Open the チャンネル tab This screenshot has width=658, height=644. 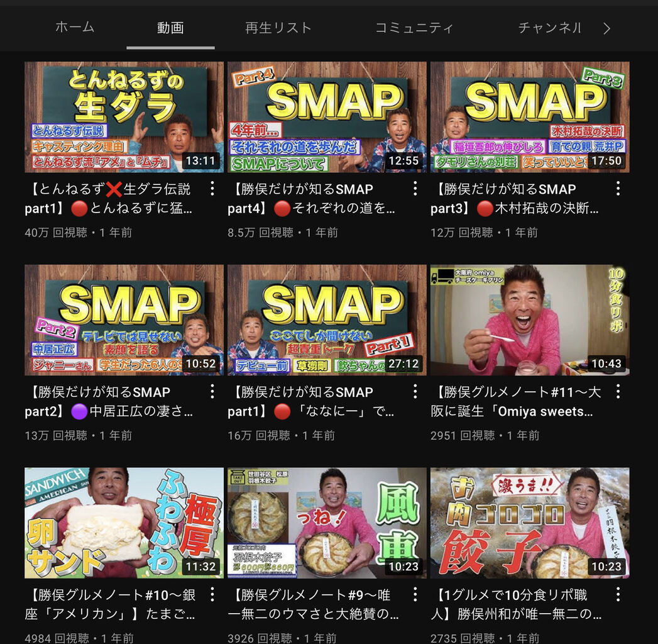click(550, 28)
